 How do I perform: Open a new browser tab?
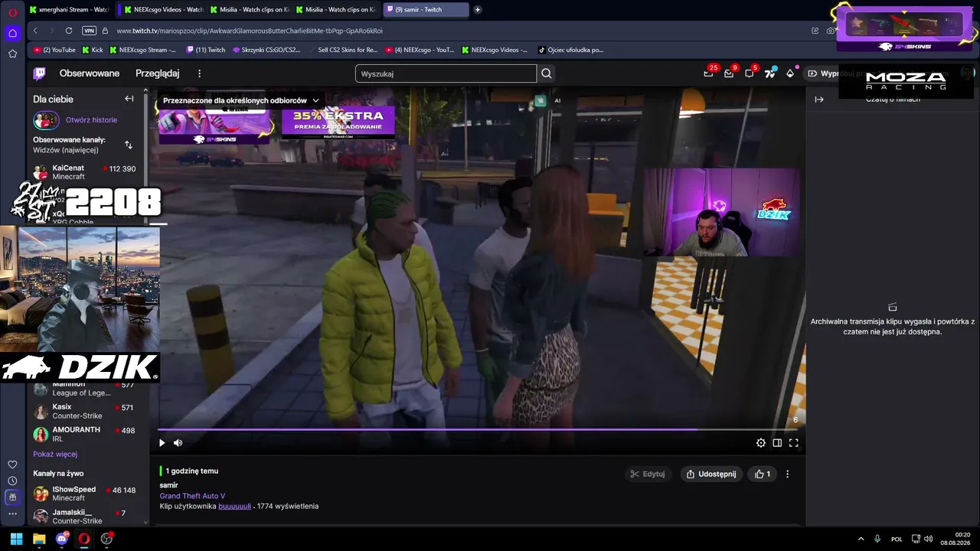click(478, 10)
